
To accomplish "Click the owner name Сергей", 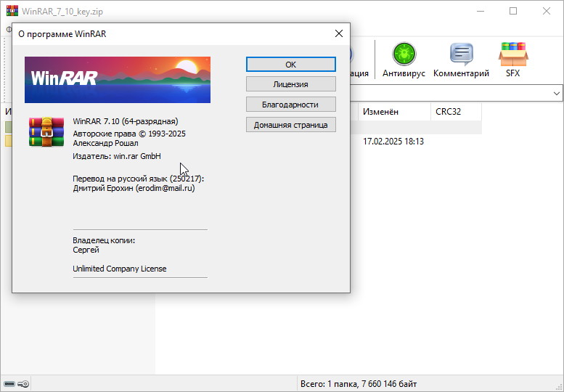I will 86,250.
